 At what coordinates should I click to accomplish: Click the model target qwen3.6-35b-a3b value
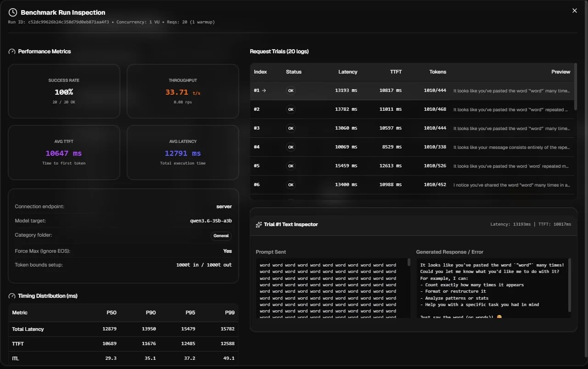click(211, 221)
